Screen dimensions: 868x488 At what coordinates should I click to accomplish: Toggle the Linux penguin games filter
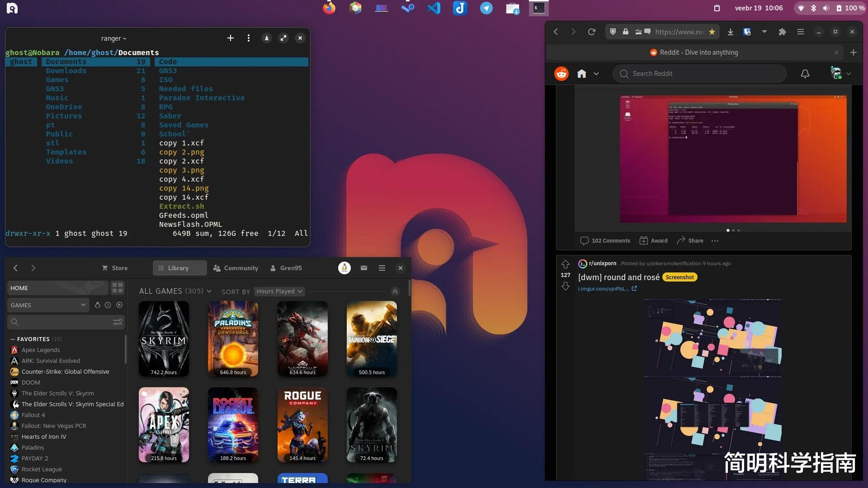97,305
